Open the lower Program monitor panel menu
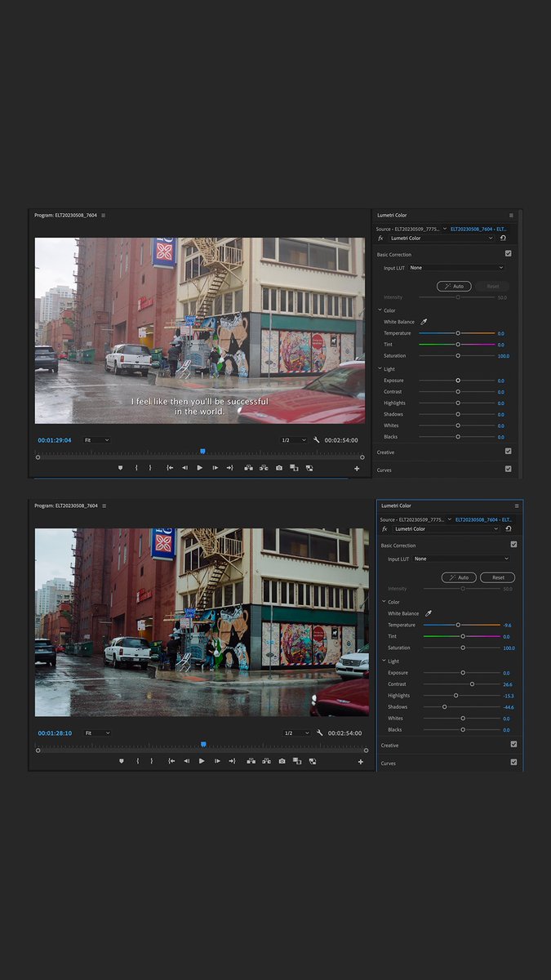551x980 pixels. click(104, 506)
